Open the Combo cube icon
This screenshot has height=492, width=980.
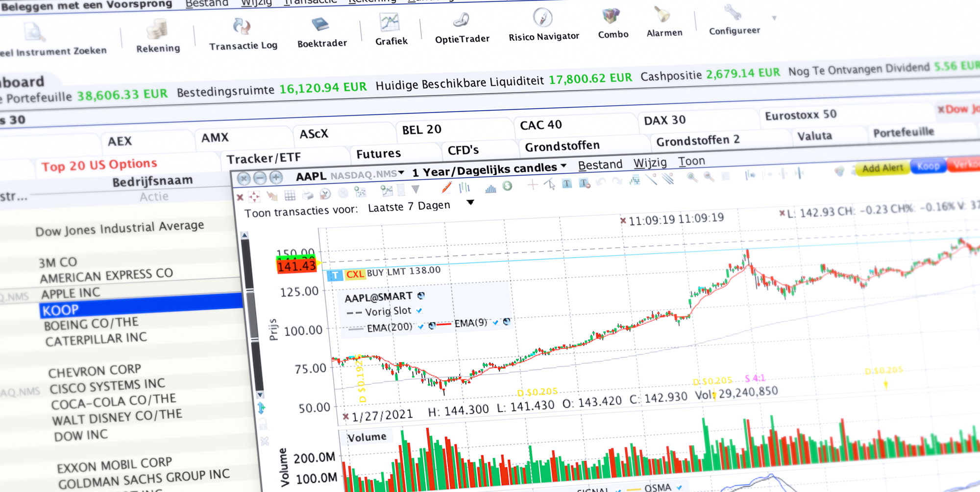[611, 16]
